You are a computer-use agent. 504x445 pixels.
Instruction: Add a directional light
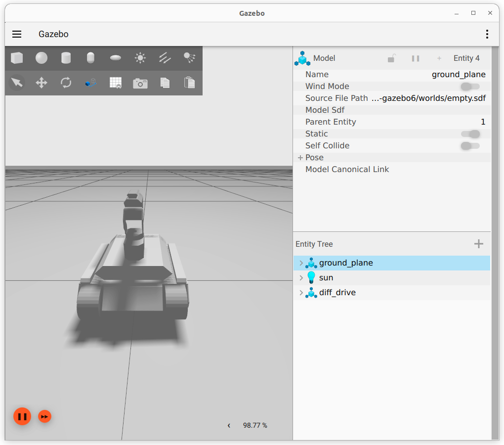165,58
